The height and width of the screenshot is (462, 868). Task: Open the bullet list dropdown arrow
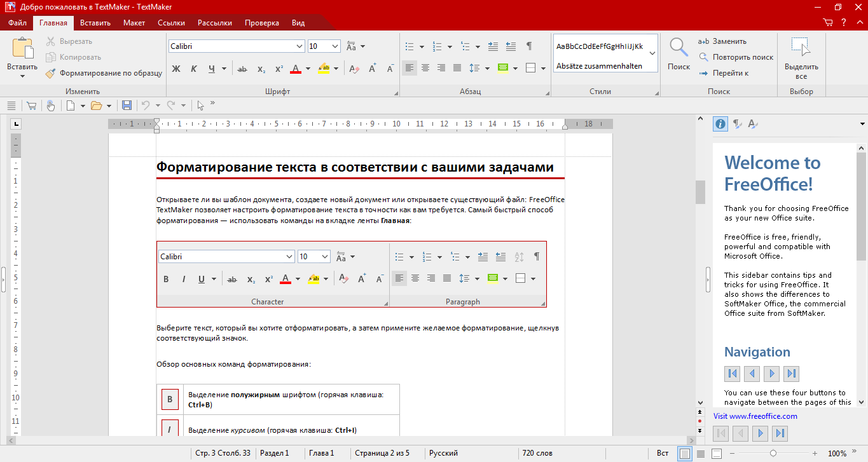421,46
